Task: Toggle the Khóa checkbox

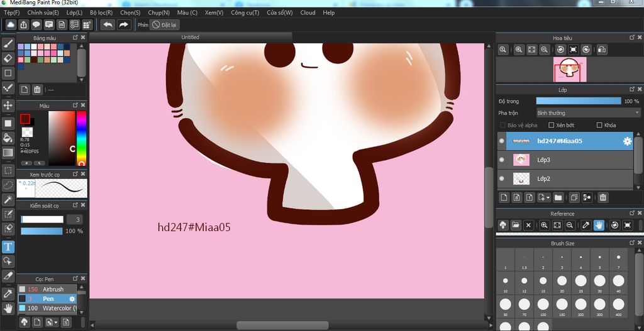Action: coord(599,125)
